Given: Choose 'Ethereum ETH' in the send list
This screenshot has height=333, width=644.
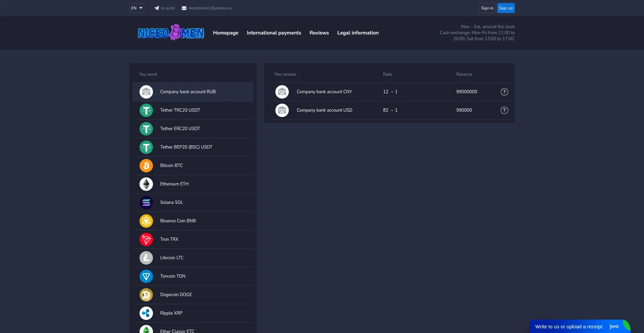Looking at the screenshot, I should click(193, 184).
